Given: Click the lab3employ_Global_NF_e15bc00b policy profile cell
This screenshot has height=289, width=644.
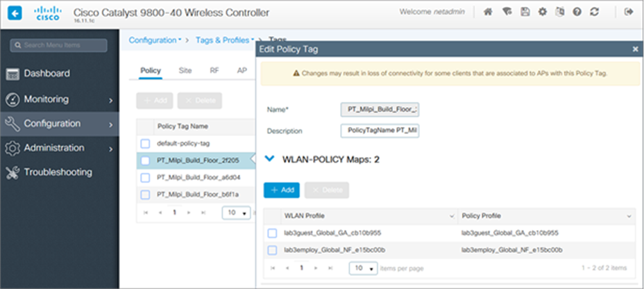Looking at the screenshot, I should click(x=511, y=250).
